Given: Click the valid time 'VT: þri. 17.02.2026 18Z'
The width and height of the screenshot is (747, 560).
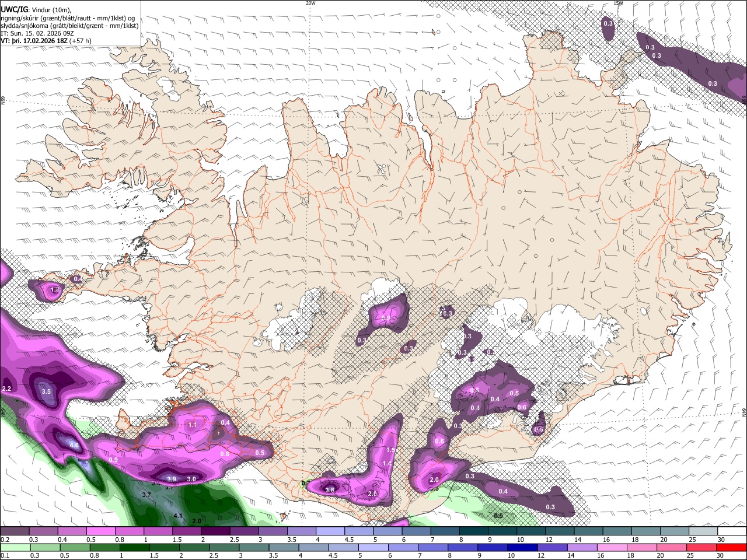Looking at the screenshot, I should (x=34, y=41).
